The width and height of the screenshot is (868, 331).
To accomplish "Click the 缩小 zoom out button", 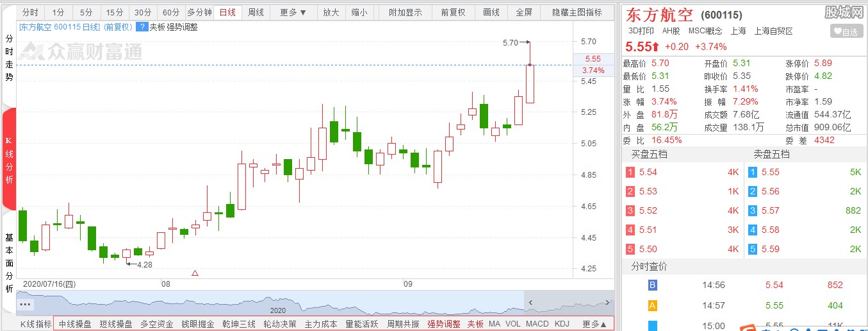I will point(359,12).
